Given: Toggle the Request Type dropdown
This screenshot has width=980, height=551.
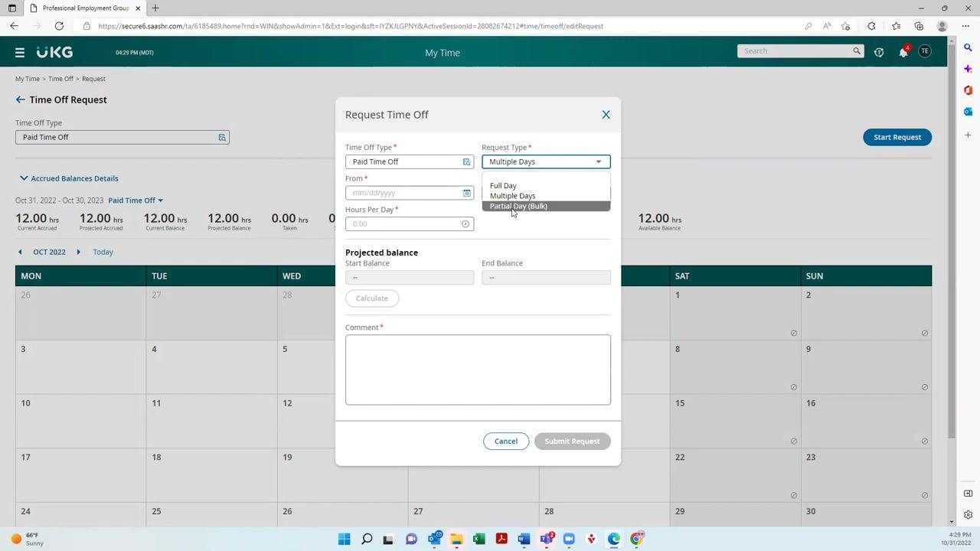Looking at the screenshot, I should 546,162.
